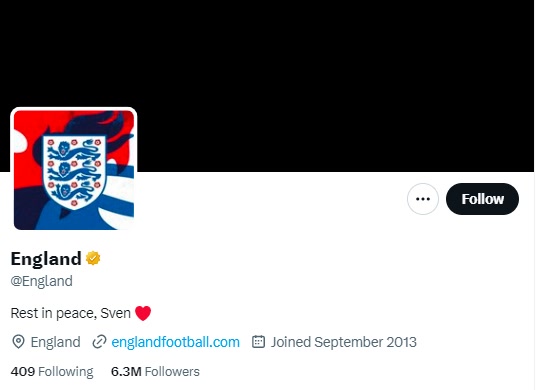The width and height of the screenshot is (538, 390).
Task: Visit the englandfootball.com website link
Action: [175, 342]
